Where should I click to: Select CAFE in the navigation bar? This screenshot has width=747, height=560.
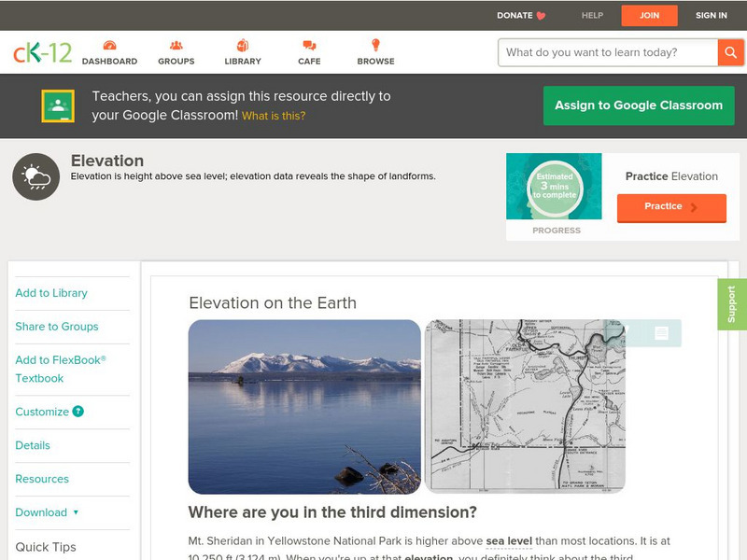[309, 61]
